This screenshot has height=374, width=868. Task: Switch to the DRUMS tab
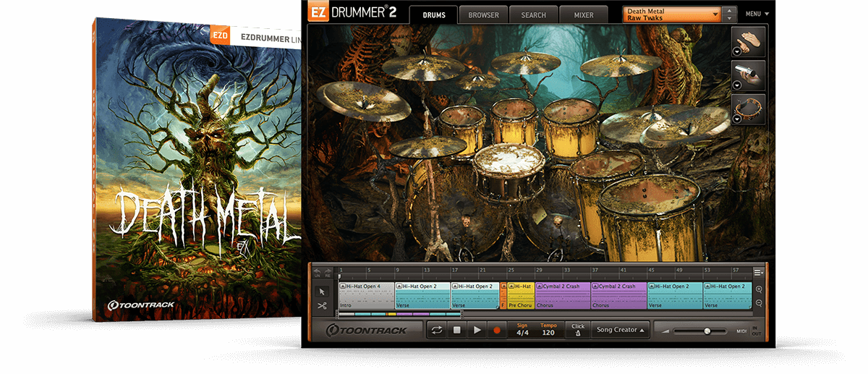(434, 14)
